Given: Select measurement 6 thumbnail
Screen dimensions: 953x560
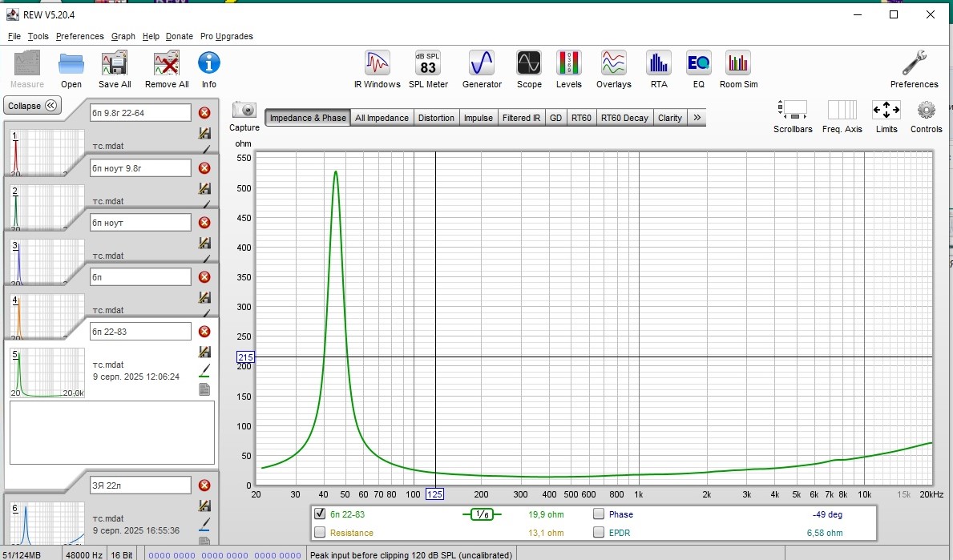Looking at the screenshot, I should tap(46, 524).
